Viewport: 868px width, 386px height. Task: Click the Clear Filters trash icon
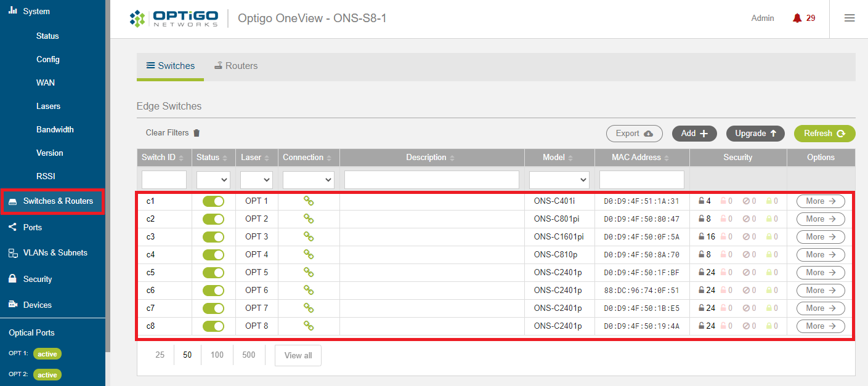(x=197, y=133)
